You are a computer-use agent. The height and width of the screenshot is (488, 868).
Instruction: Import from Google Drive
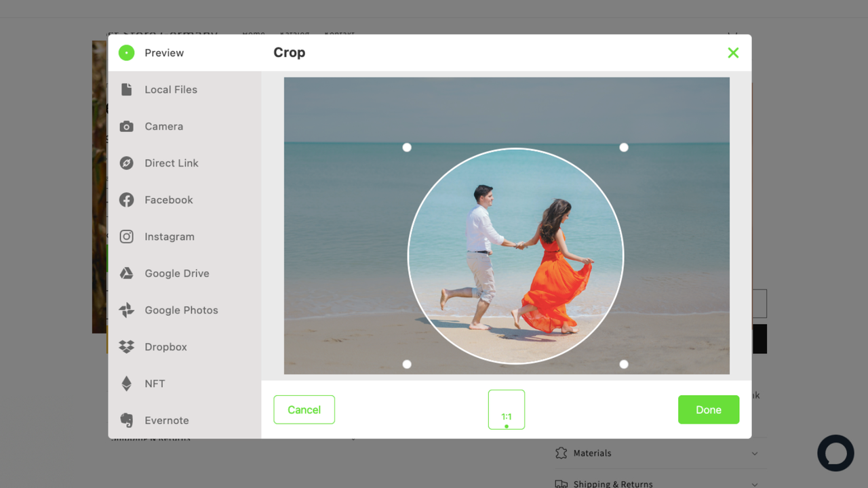[176, 273]
